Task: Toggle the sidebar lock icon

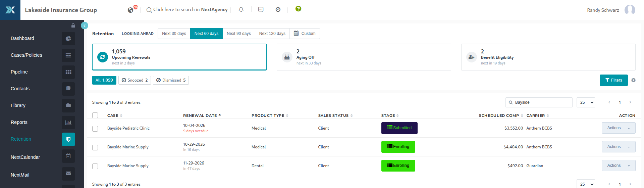Action: click(73, 26)
